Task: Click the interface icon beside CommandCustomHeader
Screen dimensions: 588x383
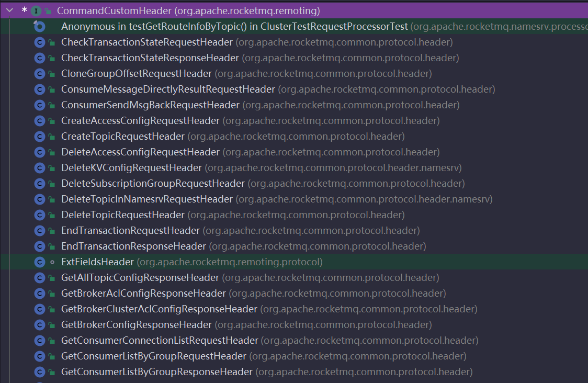Action: pyautogui.click(x=36, y=11)
